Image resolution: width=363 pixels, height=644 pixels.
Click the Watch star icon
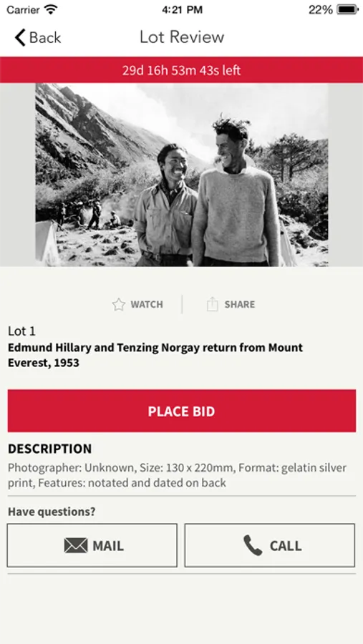[x=118, y=304]
